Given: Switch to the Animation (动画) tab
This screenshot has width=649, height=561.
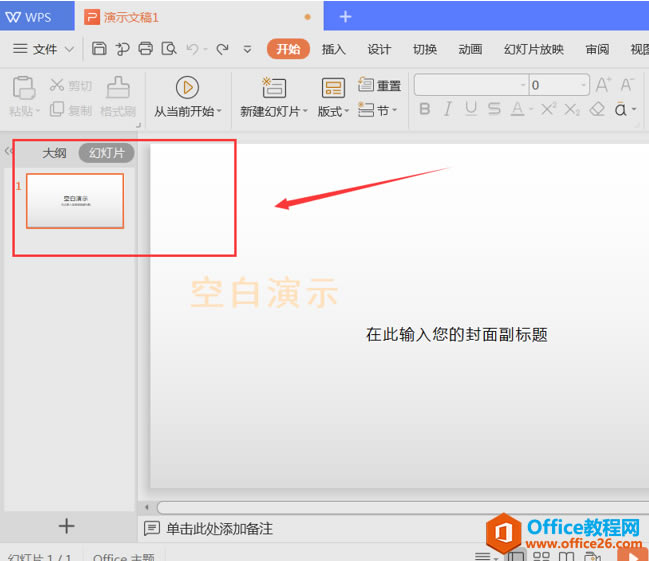Looking at the screenshot, I should coord(470,49).
